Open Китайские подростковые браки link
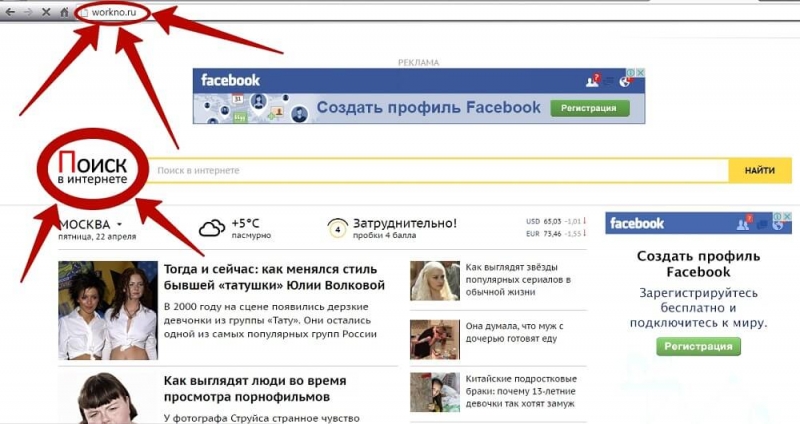 click(x=521, y=391)
